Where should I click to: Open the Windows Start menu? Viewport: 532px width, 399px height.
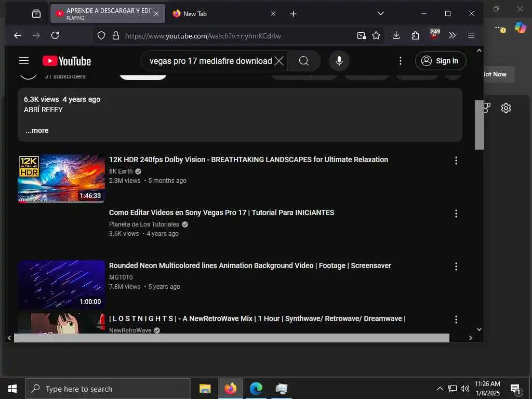[x=12, y=389]
